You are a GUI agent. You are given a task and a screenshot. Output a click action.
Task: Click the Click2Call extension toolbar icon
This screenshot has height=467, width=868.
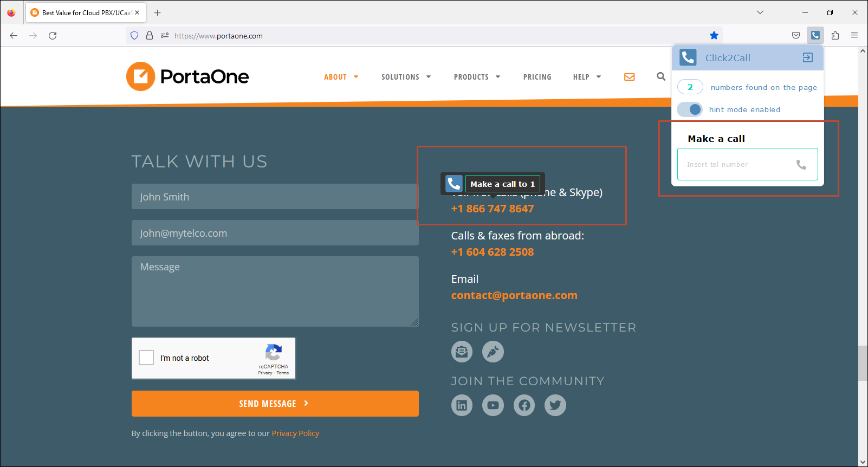coord(815,35)
